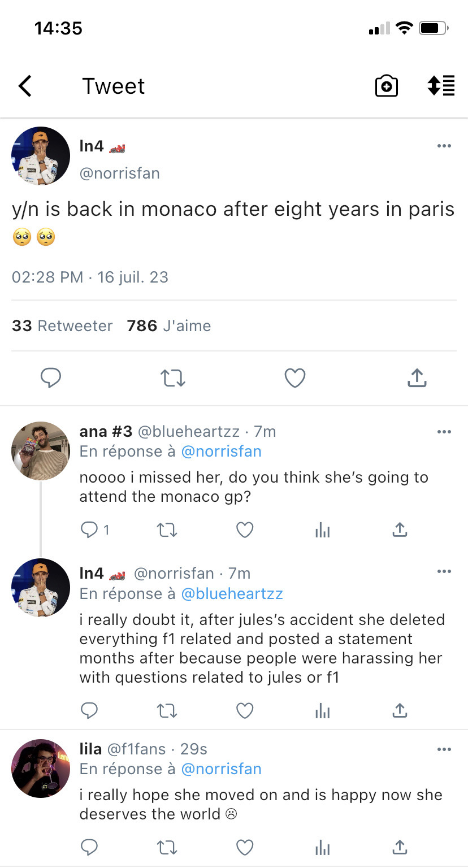Like the main tweet
Screen dimensions: 468x868
[294, 377]
